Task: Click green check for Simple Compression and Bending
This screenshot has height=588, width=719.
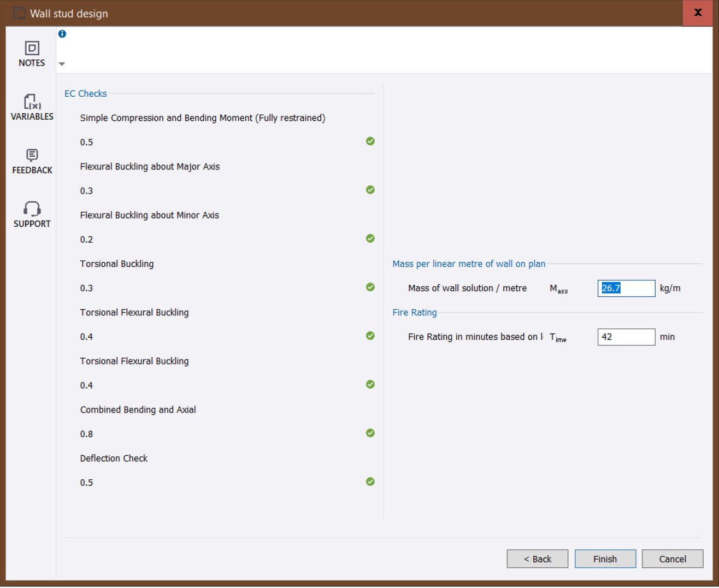Action: click(370, 141)
